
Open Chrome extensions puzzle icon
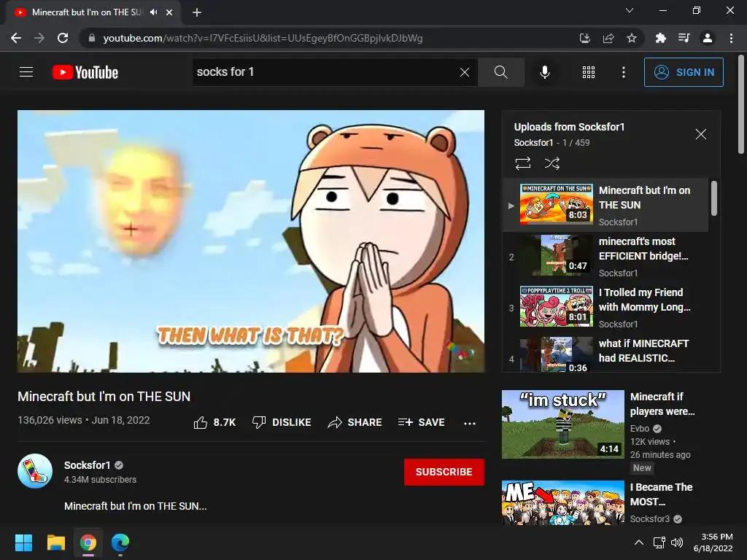[660, 38]
